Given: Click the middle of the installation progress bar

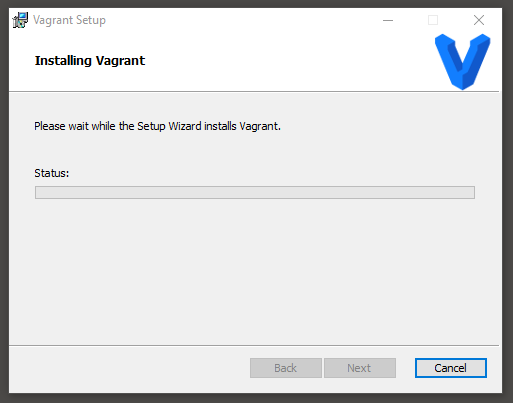Looking at the screenshot, I should 255,192.
